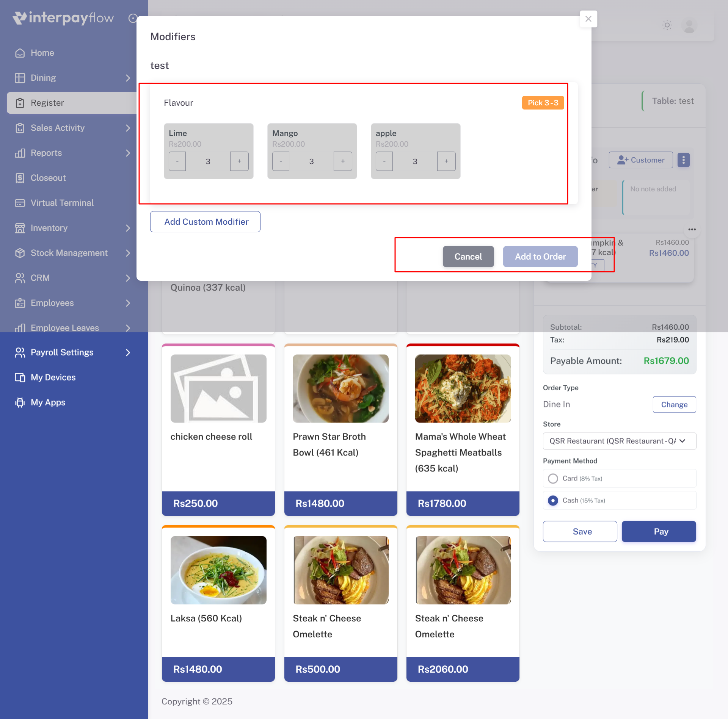Expand the Employees submenu chevron
Viewport: 728px width, 720px height.
coord(128,303)
